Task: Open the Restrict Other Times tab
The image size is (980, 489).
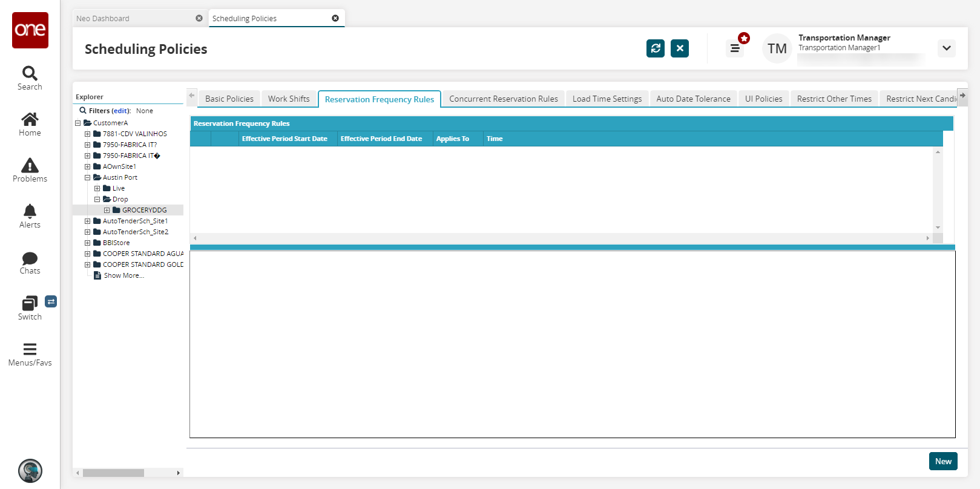Action: point(834,99)
